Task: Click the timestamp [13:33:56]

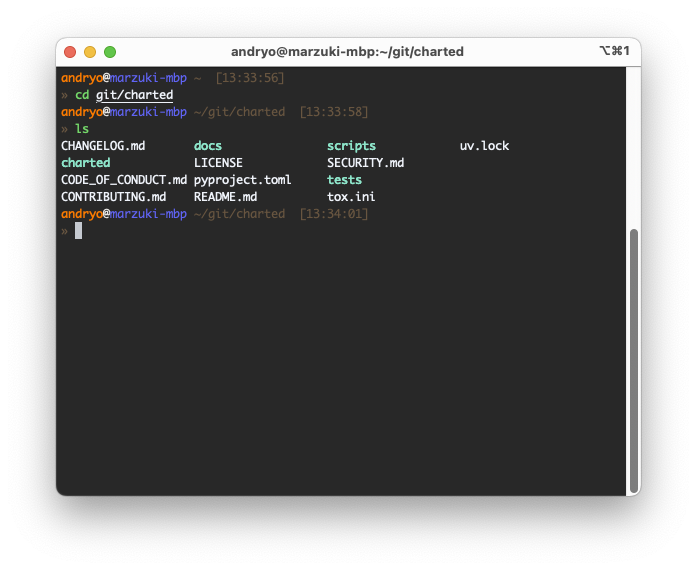Action: (250, 78)
